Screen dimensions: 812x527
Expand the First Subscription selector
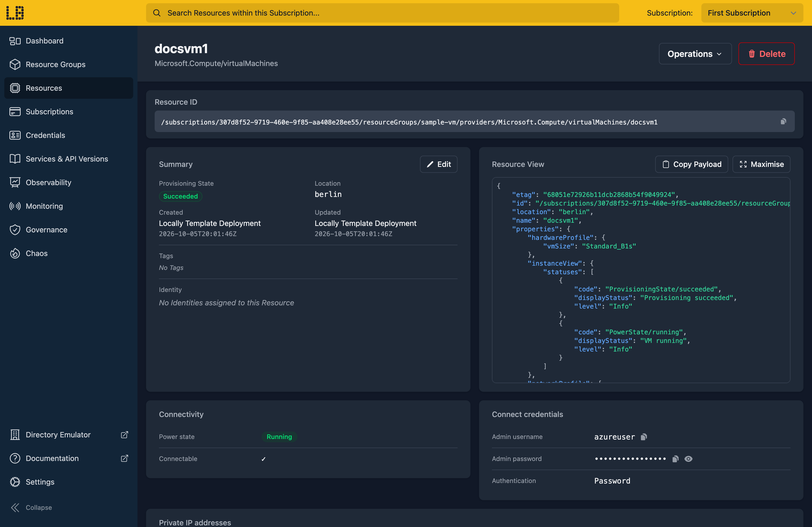(752, 13)
